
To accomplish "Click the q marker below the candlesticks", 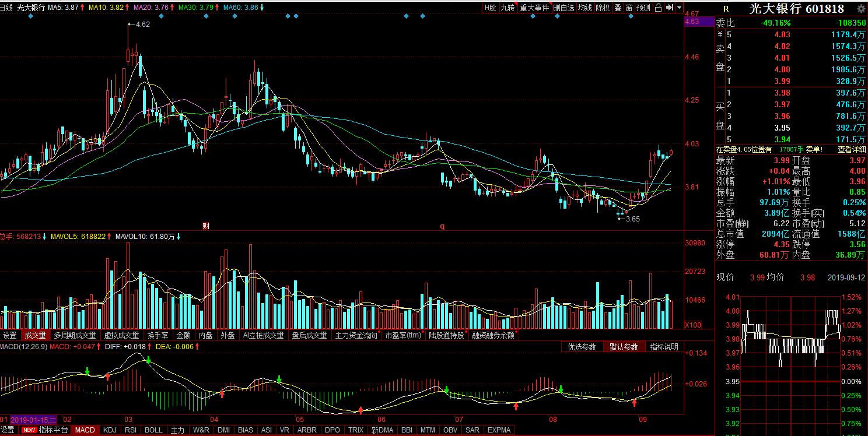I will point(442,226).
